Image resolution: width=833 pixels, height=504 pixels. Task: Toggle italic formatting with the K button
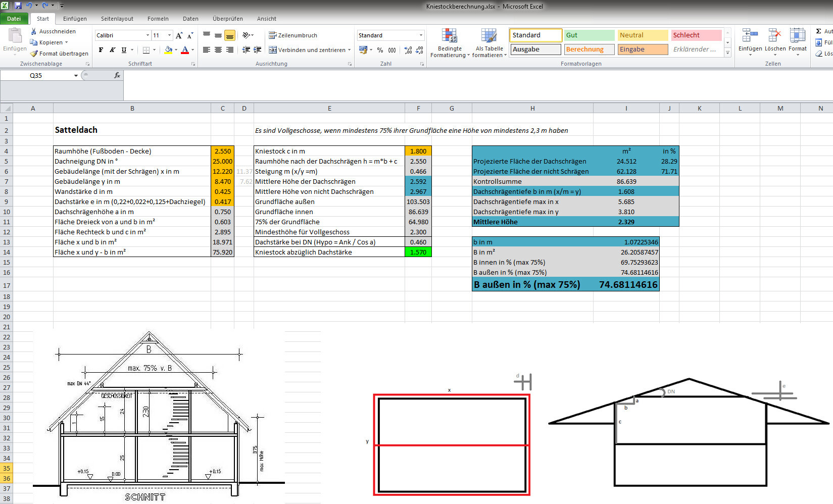pyautogui.click(x=112, y=50)
